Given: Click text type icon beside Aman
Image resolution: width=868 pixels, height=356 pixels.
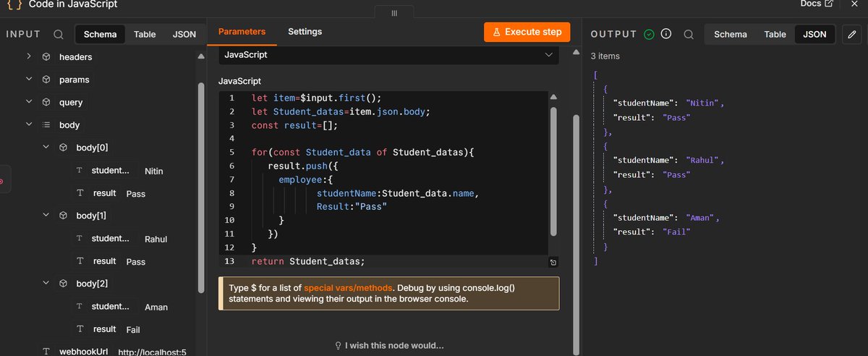Looking at the screenshot, I should (80, 307).
